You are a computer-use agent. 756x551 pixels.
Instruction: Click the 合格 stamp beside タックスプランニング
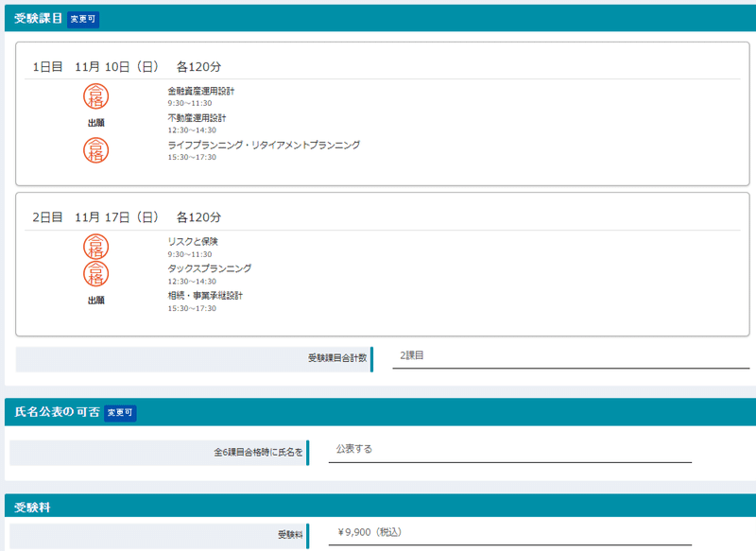click(96, 273)
